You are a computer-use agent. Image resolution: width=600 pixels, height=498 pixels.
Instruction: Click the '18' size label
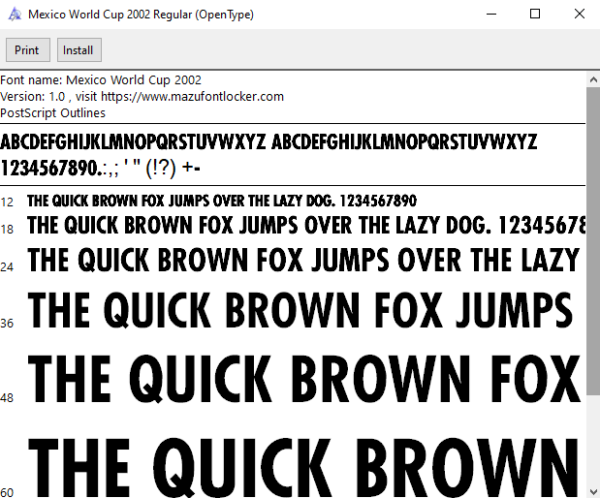(x=7, y=229)
